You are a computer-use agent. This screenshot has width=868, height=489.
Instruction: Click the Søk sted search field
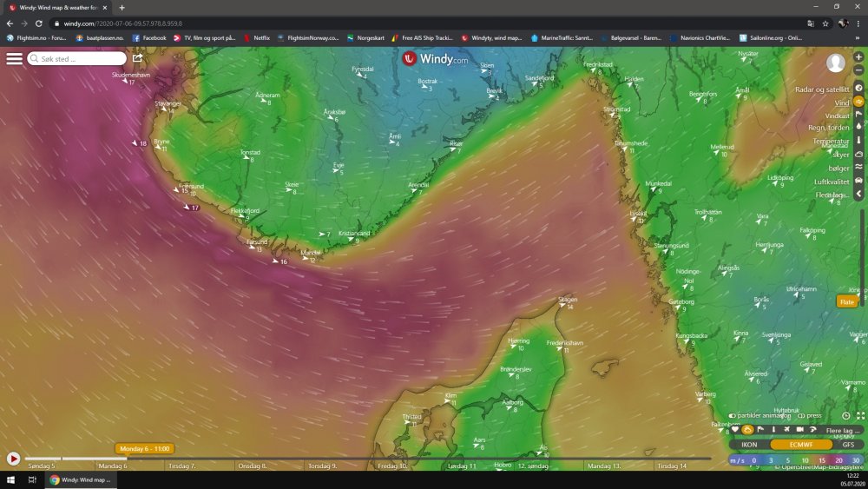click(x=77, y=58)
